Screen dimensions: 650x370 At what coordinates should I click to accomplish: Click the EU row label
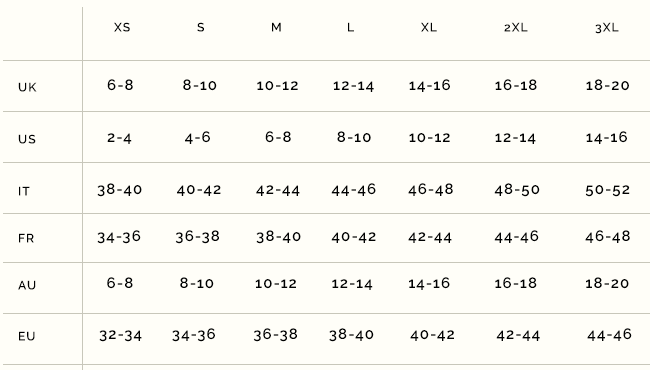pos(27,336)
